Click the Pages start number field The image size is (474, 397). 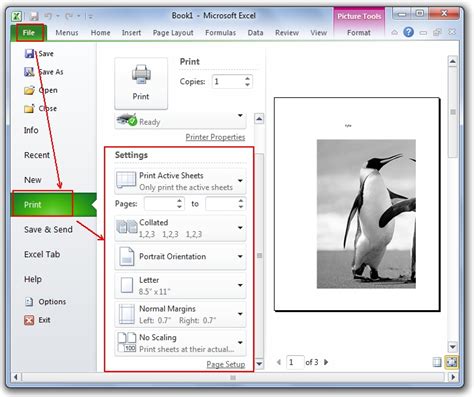coord(160,204)
